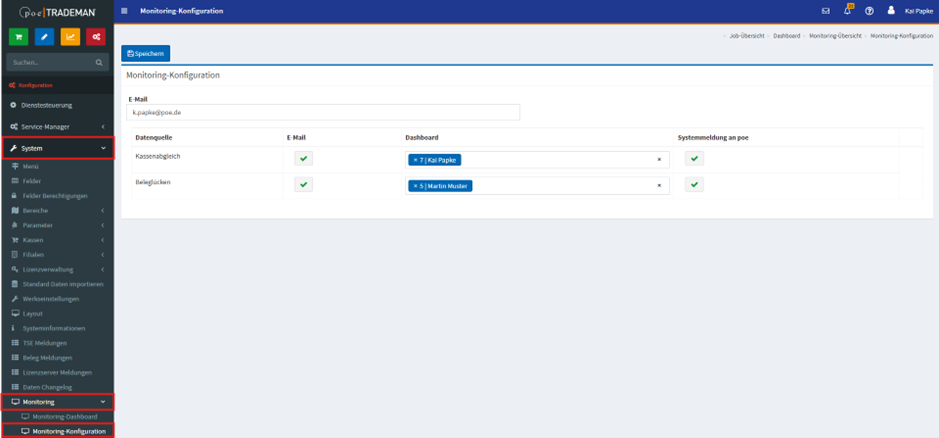The width and height of the screenshot is (939, 438).
Task: Remove the 7 | Kai Papke tag
Action: (x=415, y=160)
